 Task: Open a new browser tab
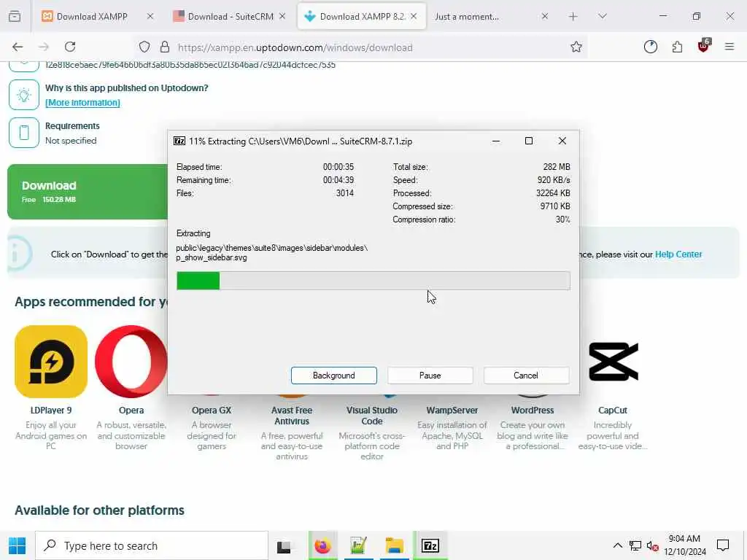point(573,17)
